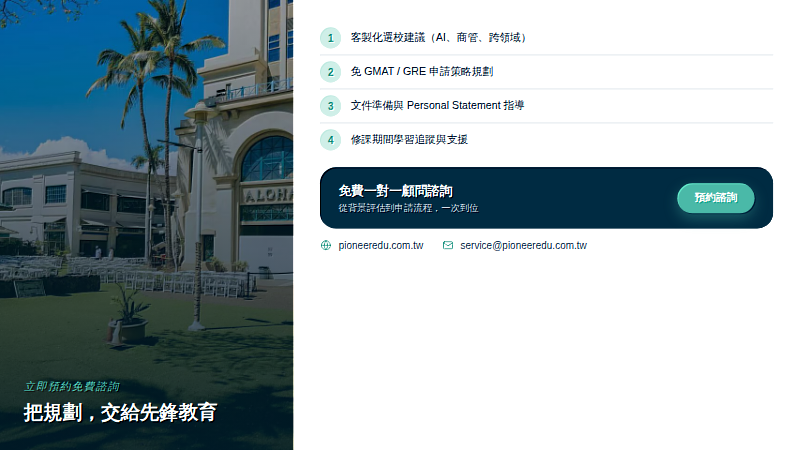The width and height of the screenshot is (800, 450).
Task: Click the subtitle 從背景評估到申請流程，一次到位
Action: (408, 208)
